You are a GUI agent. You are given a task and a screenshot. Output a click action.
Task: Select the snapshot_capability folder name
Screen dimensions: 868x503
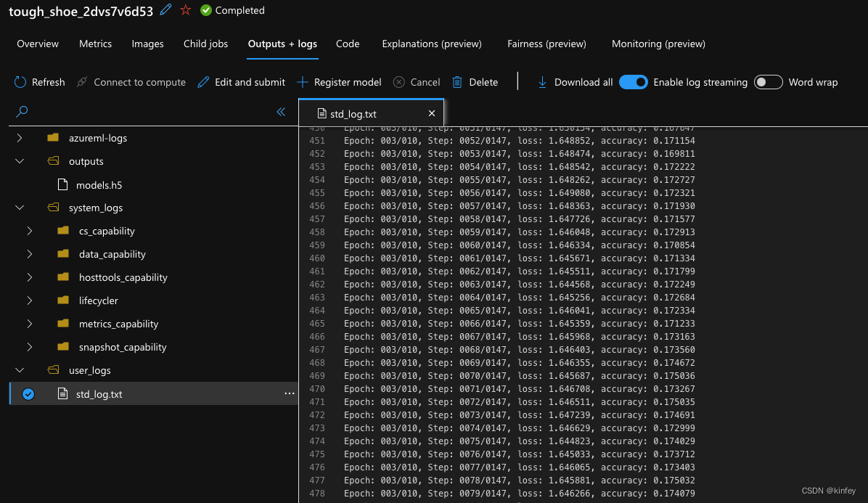coord(123,347)
